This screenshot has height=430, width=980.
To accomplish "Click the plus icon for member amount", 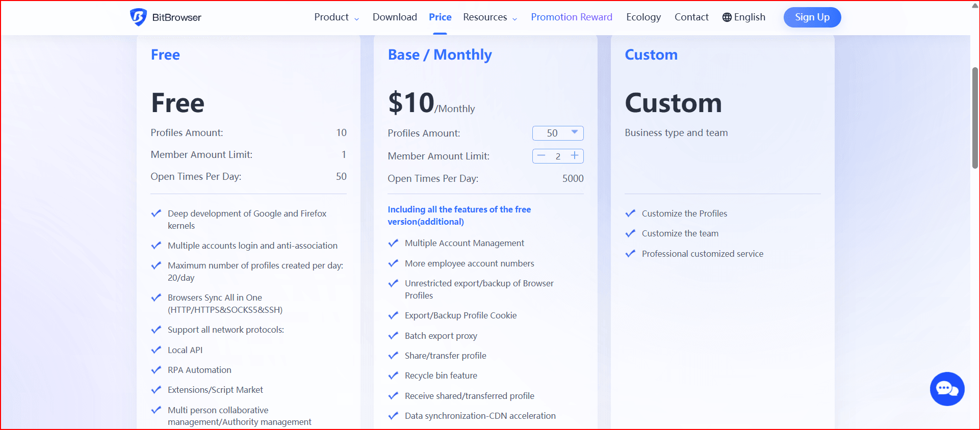I will pyautogui.click(x=575, y=156).
